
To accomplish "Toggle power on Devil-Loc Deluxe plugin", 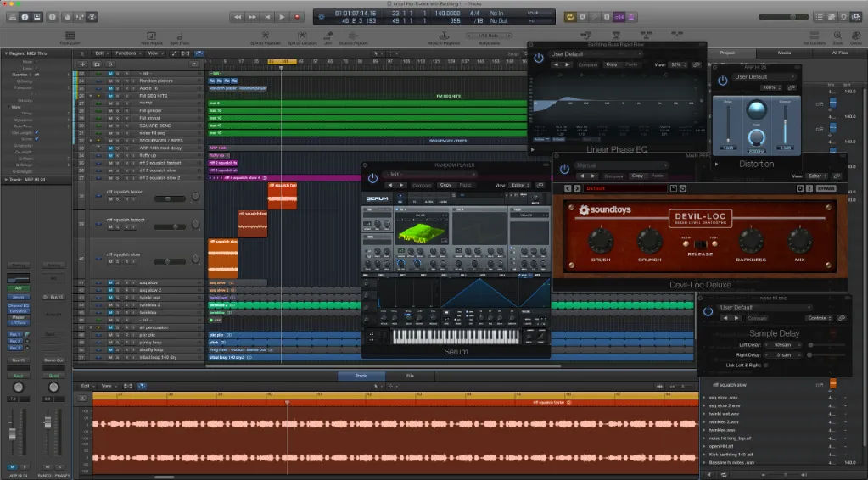I will (564, 170).
